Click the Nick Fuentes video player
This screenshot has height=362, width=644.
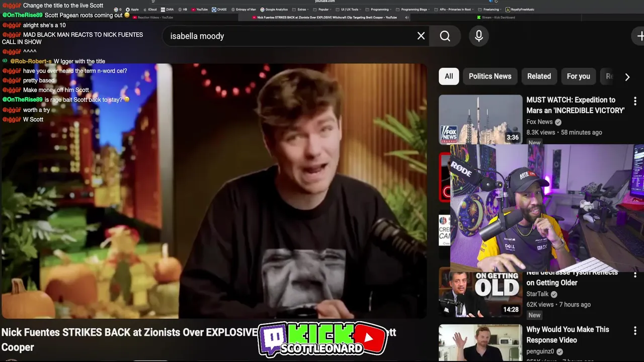coord(214,191)
